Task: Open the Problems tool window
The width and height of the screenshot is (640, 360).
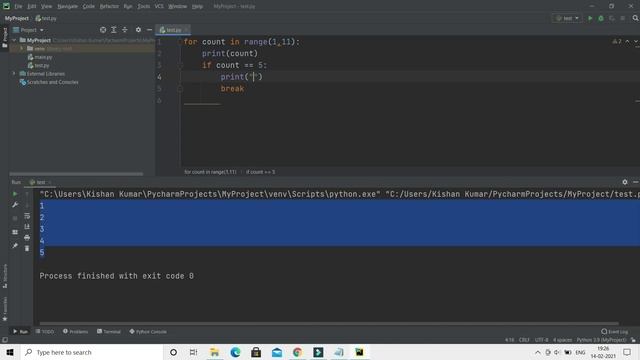Action: [x=76, y=331]
